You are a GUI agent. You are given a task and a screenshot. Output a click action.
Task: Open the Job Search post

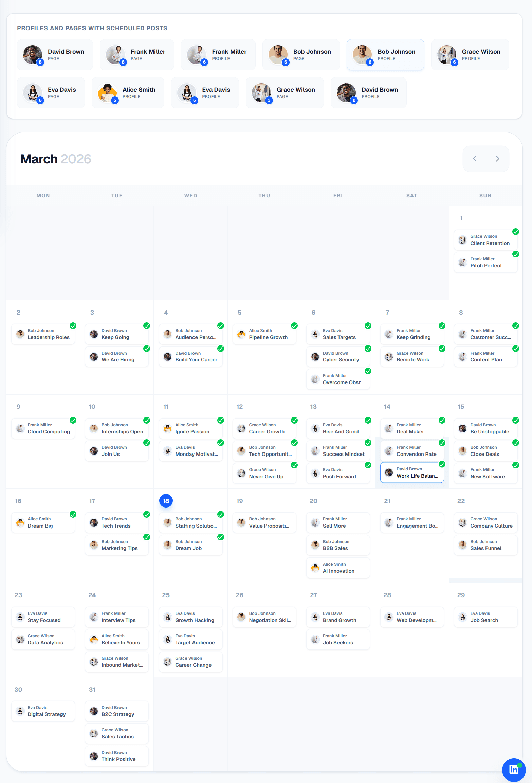(x=485, y=617)
